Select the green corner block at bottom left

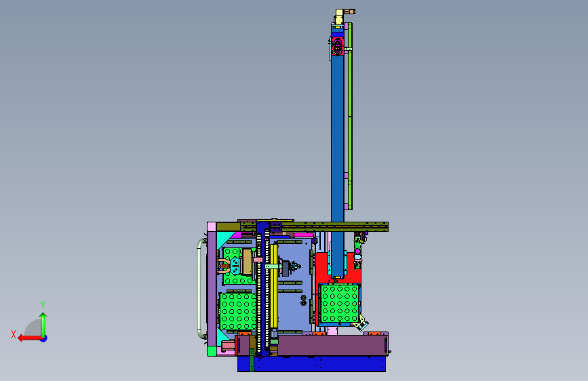coord(212,351)
